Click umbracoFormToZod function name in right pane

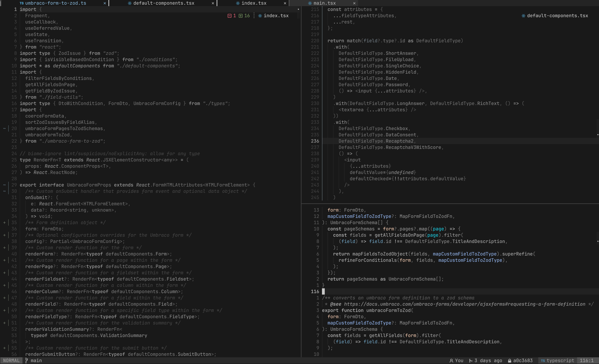(x=388, y=310)
